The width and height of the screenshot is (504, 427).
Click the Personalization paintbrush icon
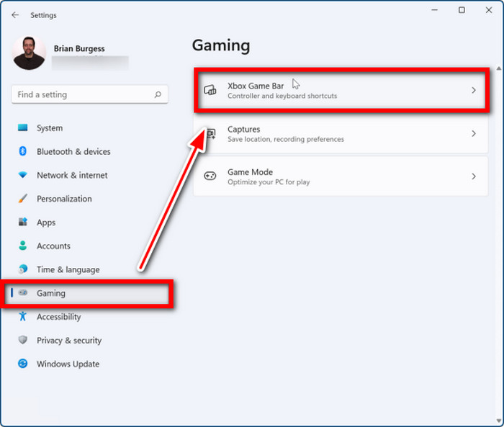pyautogui.click(x=22, y=199)
